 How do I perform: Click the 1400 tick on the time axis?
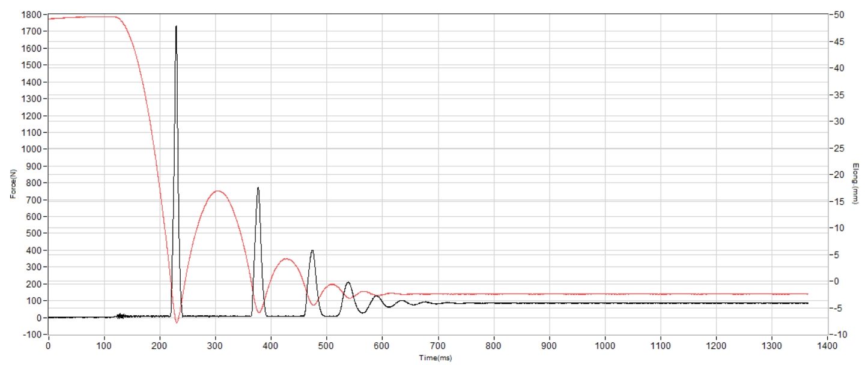[827, 345]
